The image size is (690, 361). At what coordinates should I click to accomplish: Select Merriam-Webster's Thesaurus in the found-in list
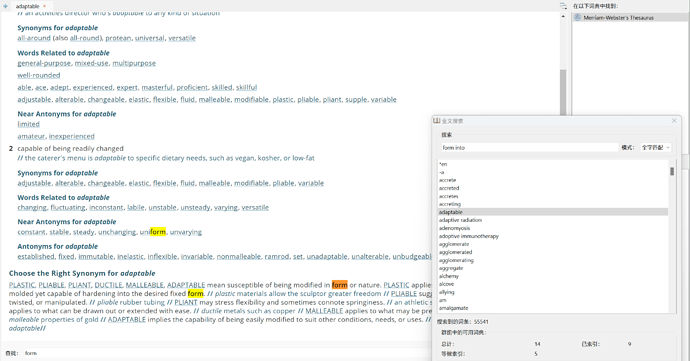tap(630, 18)
